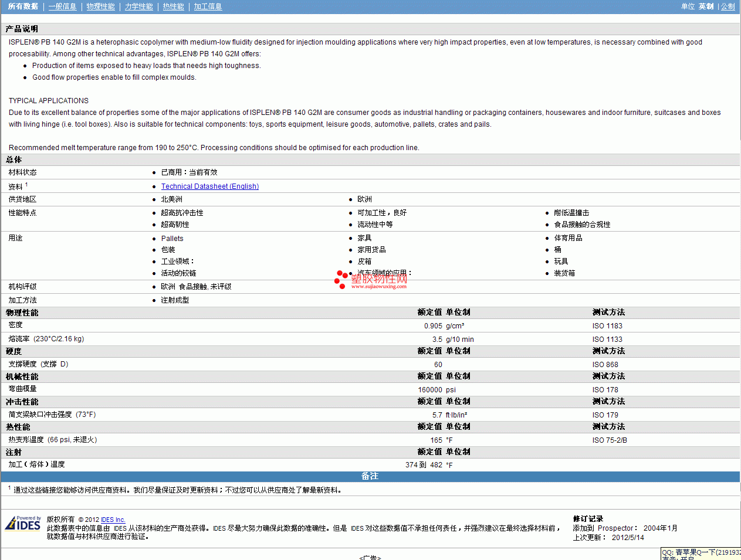Viewport: 741px width, 560px height.
Task: Click the 家用货品 use entry
Action: [x=371, y=250]
